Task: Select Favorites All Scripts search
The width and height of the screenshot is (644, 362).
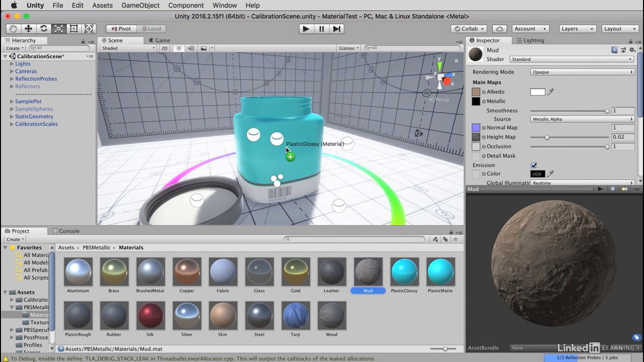Action: (36, 278)
